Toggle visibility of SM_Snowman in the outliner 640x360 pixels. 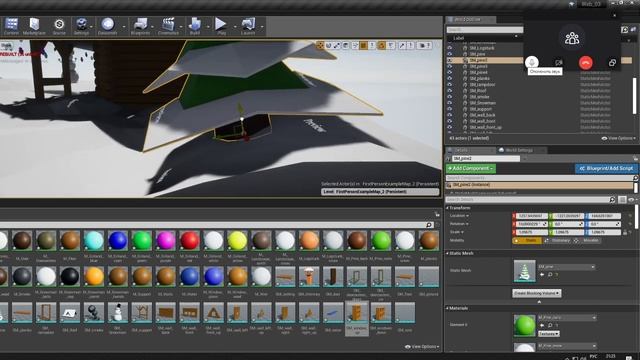pyautogui.click(x=449, y=103)
